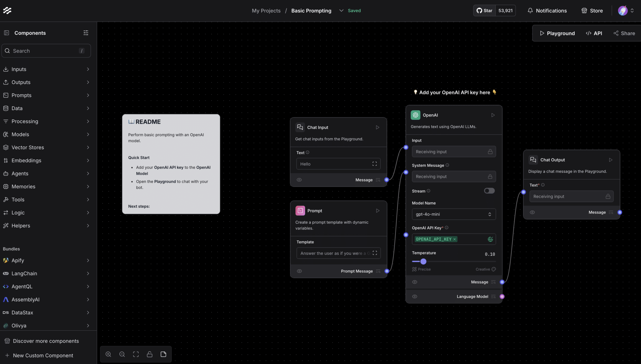Open the Playground tab

click(557, 33)
